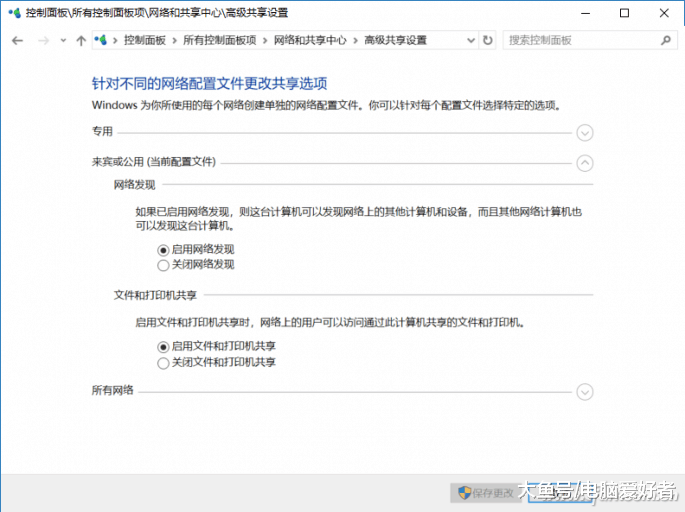Refresh the page with refresh icon
Viewport: 685px width, 512px height.
[488, 41]
